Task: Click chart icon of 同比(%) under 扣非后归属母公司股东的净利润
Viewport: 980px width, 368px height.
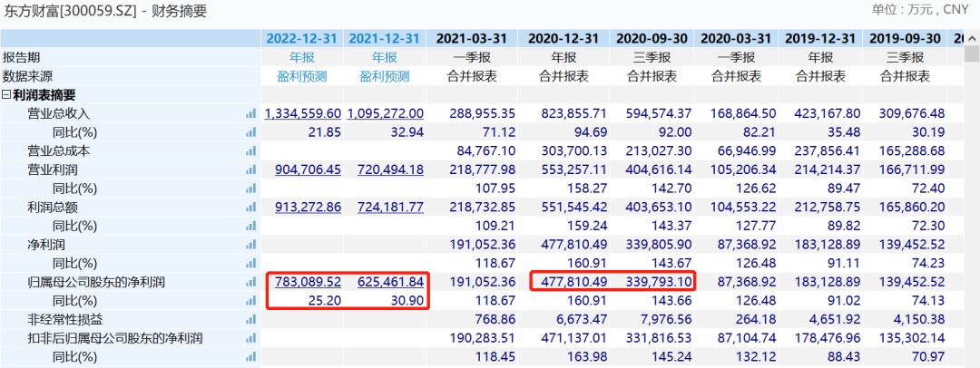Action: coord(250,357)
